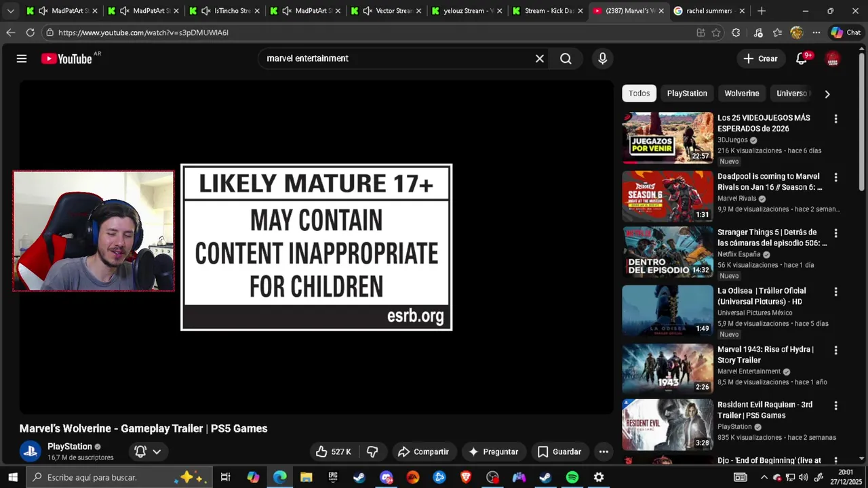Screen dimensions: 868x488
Task: Add page to favorites with star icon
Action: (716, 33)
